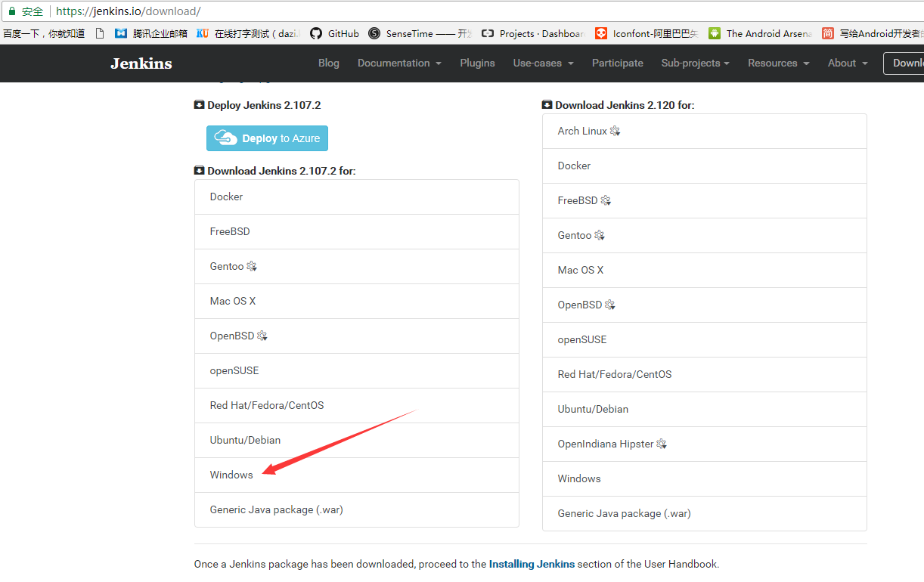Download Jenkins 2.120 for Docker
This screenshot has height=582, width=924.
(705, 166)
